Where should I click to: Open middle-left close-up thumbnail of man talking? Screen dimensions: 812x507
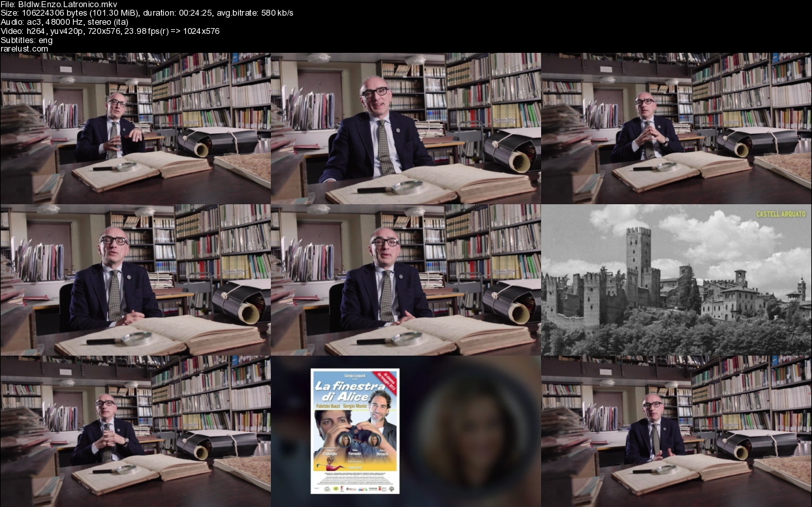point(135,281)
